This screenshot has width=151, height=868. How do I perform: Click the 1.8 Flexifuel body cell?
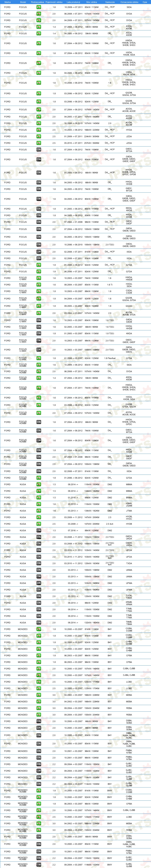pos(110,358)
